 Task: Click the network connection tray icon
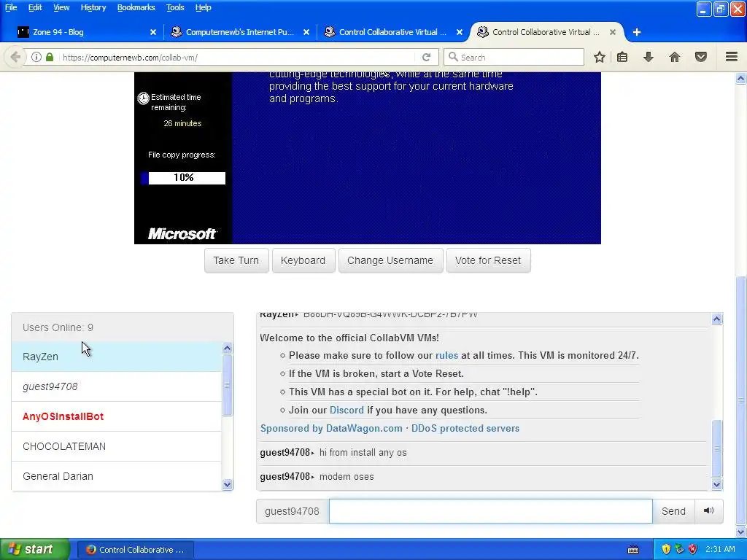[679, 550]
